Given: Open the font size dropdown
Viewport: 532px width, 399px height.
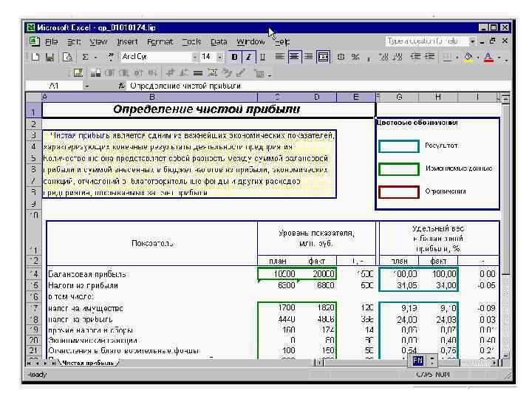Looking at the screenshot, I should pyautogui.click(x=220, y=58).
